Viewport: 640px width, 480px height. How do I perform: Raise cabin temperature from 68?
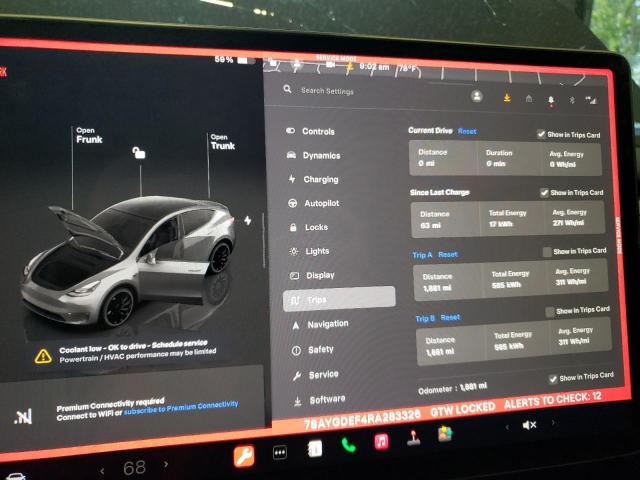point(166,464)
